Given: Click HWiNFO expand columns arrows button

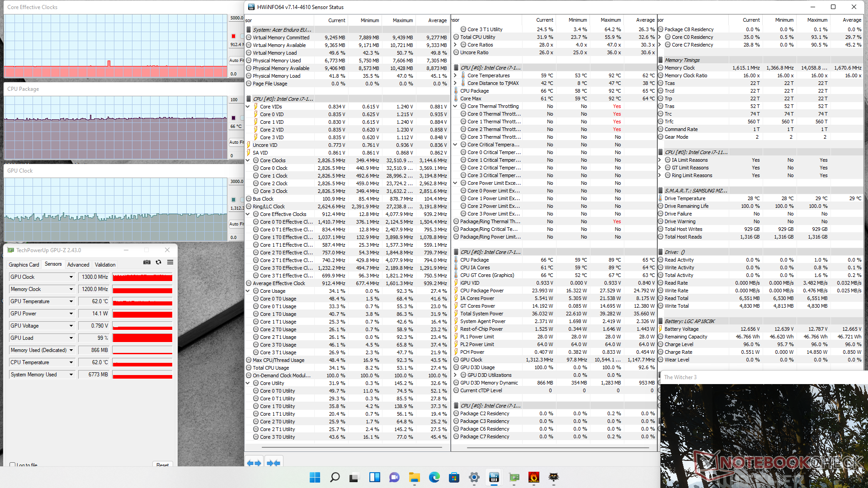Looking at the screenshot, I should tap(254, 463).
